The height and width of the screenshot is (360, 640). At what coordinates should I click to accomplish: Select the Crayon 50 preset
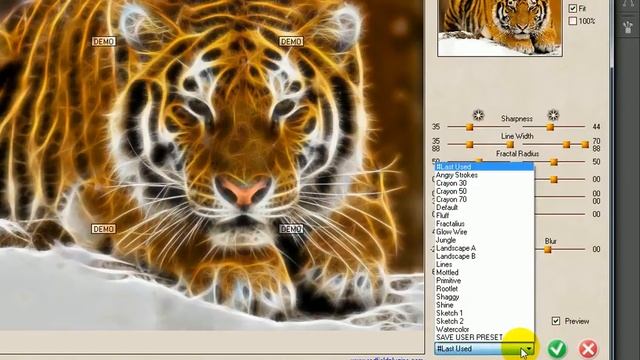coord(484,191)
